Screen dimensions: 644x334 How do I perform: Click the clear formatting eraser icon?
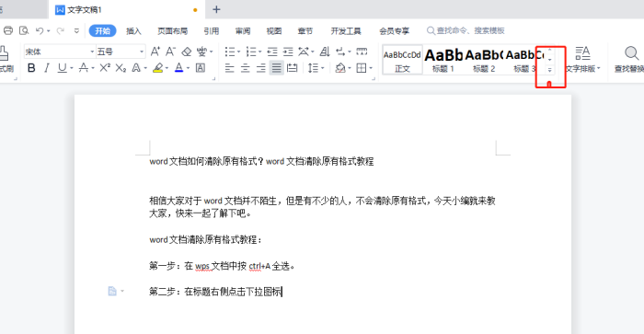[x=187, y=52]
